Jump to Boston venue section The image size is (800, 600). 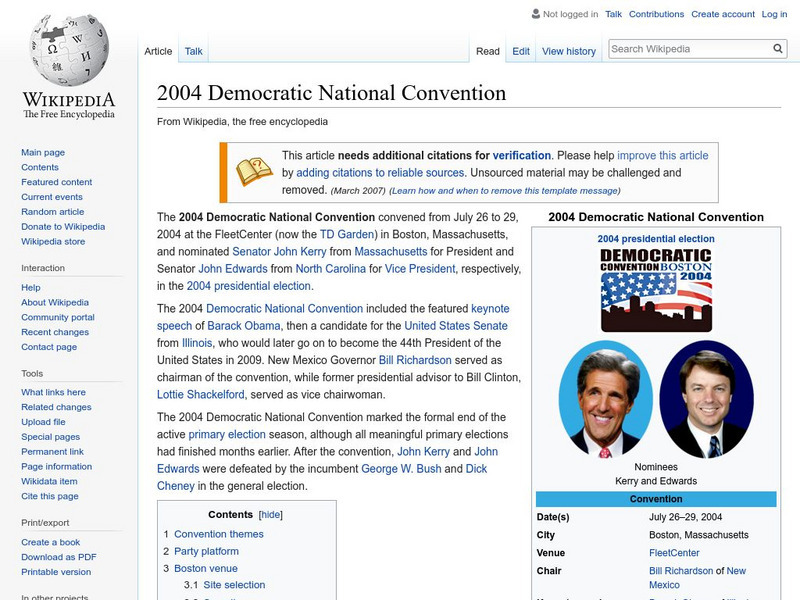click(x=206, y=568)
